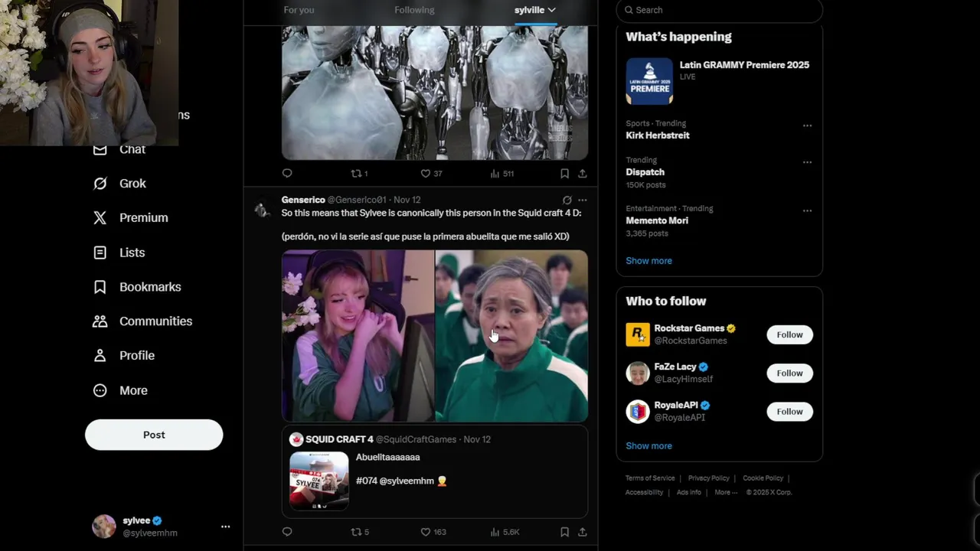Reply to the robot image post
980x551 pixels.
click(x=287, y=174)
